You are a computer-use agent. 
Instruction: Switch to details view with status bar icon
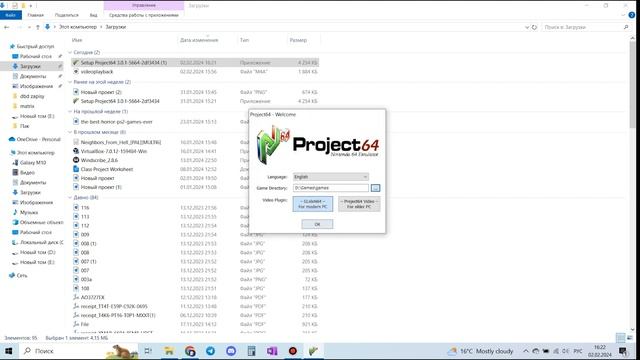[620, 338]
